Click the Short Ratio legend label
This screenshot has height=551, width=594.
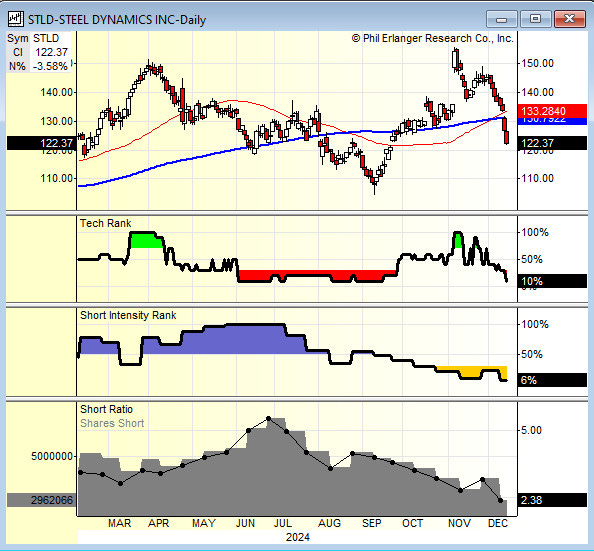(x=106, y=409)
